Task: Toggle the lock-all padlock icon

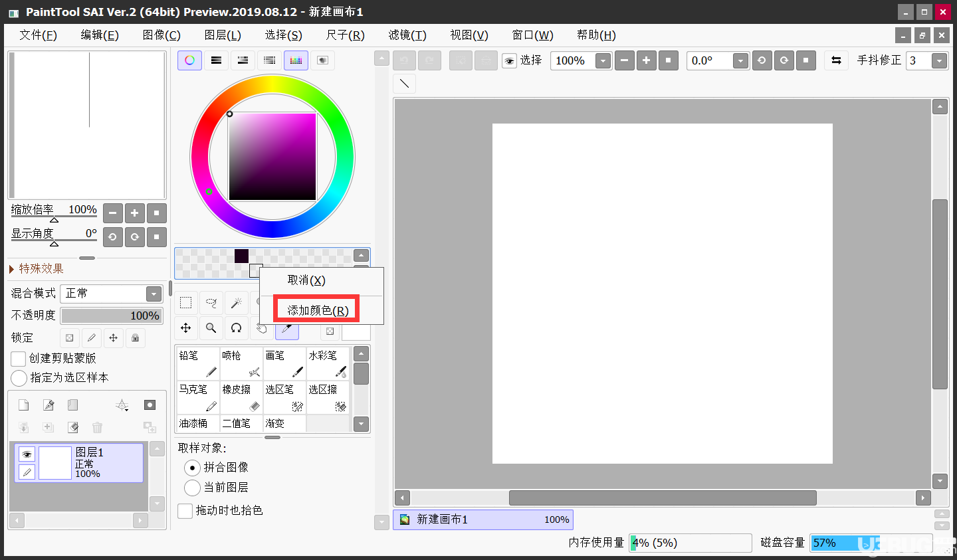Action: 136,338
